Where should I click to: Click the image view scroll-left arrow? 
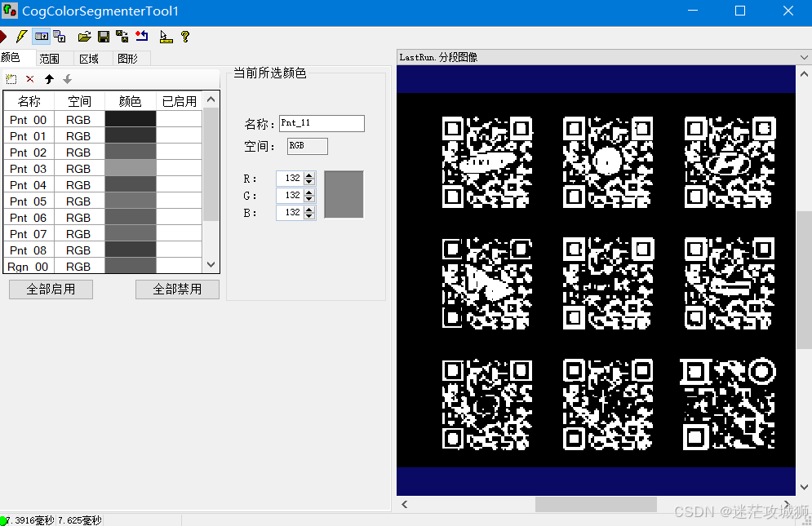click(x=405, y=504)
